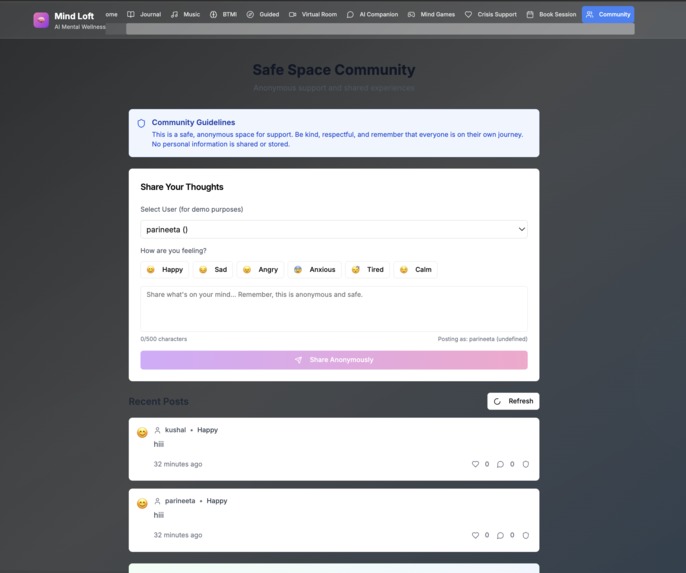The height and width of the screenshot is (573, 686).
Task: Click the Book Session calendar icon
Action: coord(530,14)
